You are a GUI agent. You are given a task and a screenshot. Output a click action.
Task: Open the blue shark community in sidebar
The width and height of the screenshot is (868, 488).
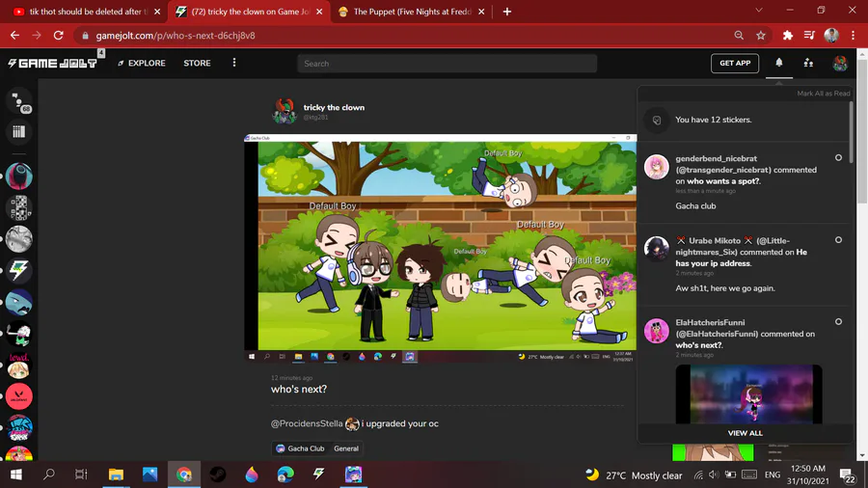coord(19,303)
